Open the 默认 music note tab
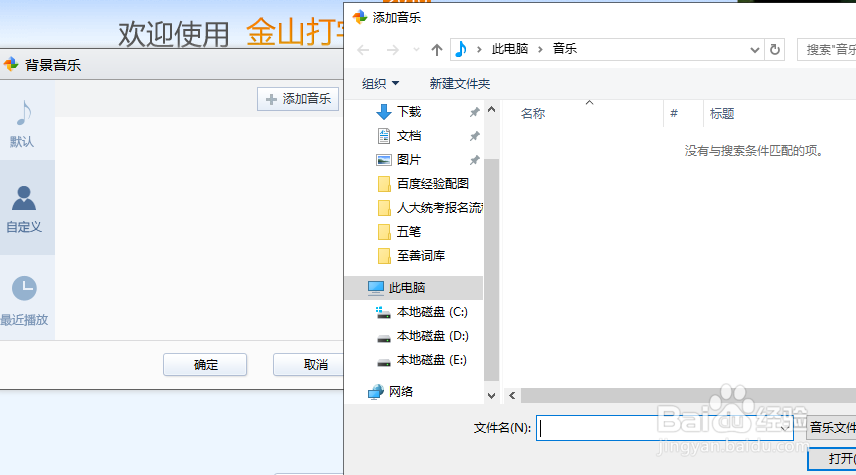This screenshot has height=475, width=856. 23,123
